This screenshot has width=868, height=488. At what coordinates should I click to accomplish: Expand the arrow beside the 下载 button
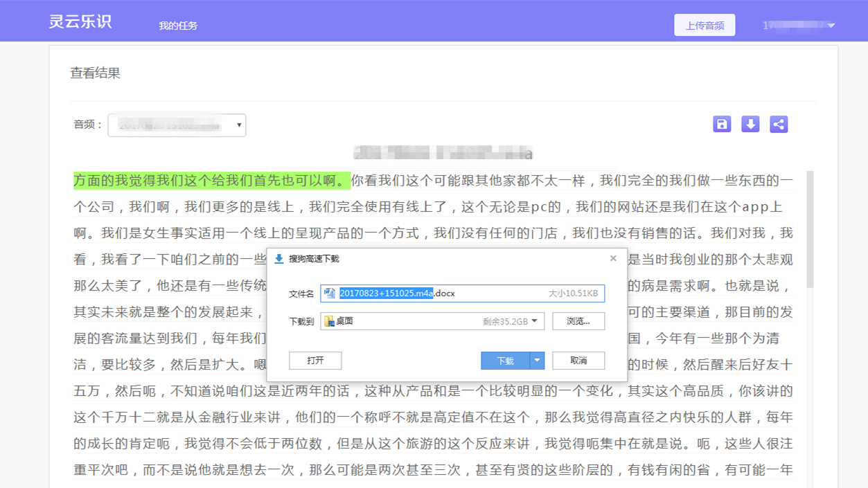(537, 361)
